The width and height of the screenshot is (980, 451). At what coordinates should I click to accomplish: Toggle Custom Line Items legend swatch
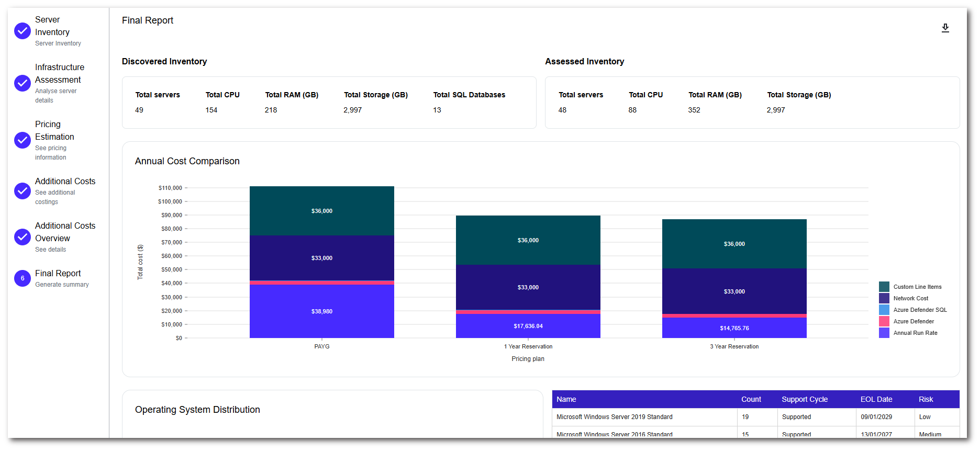pos(884,287)
